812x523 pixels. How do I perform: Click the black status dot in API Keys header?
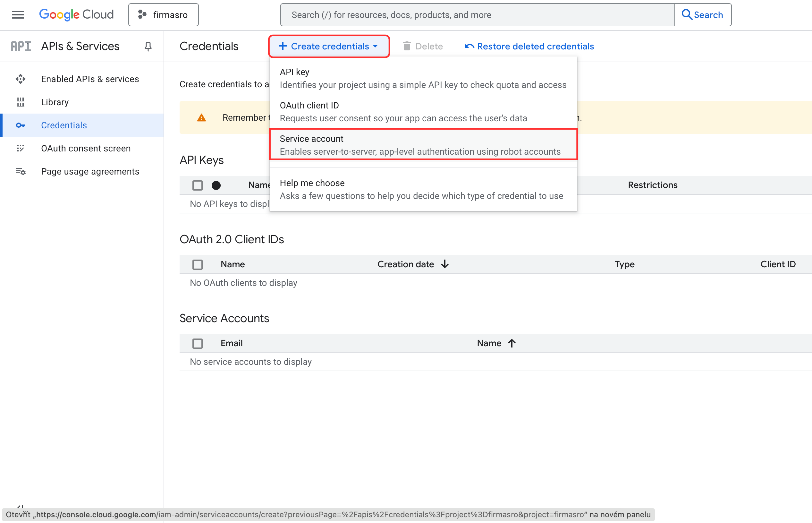tap(216, 185)
